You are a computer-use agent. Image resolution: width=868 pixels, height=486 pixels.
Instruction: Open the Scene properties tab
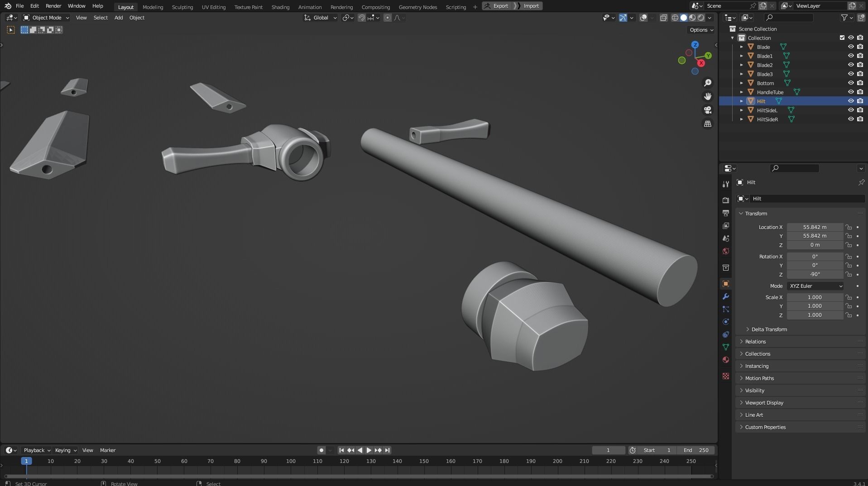[x=726, y=238]
